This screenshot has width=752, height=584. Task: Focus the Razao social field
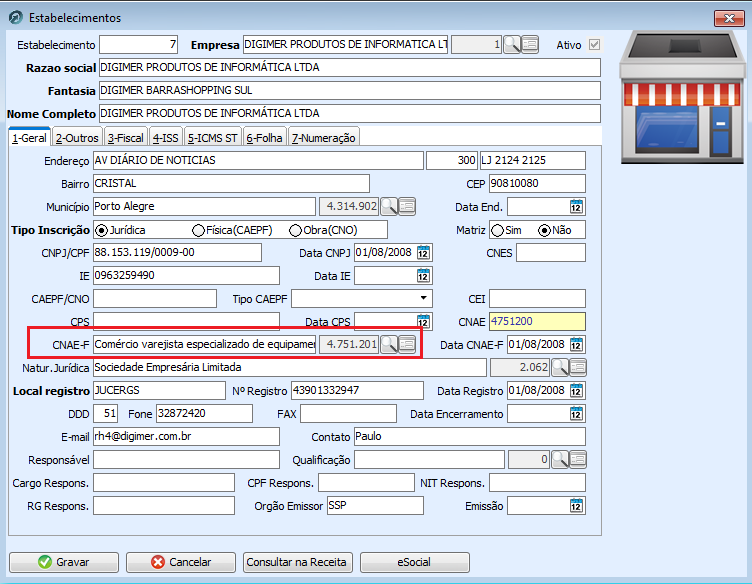coord(350,68)
